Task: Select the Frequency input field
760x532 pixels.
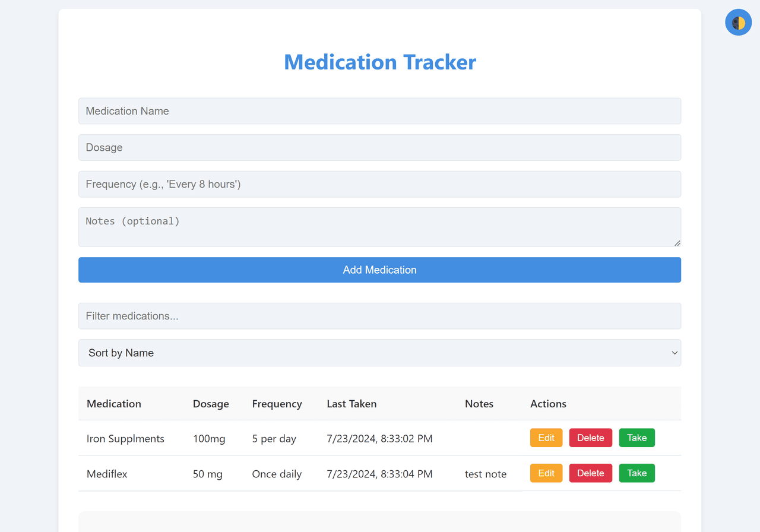Action: (379, 184)
